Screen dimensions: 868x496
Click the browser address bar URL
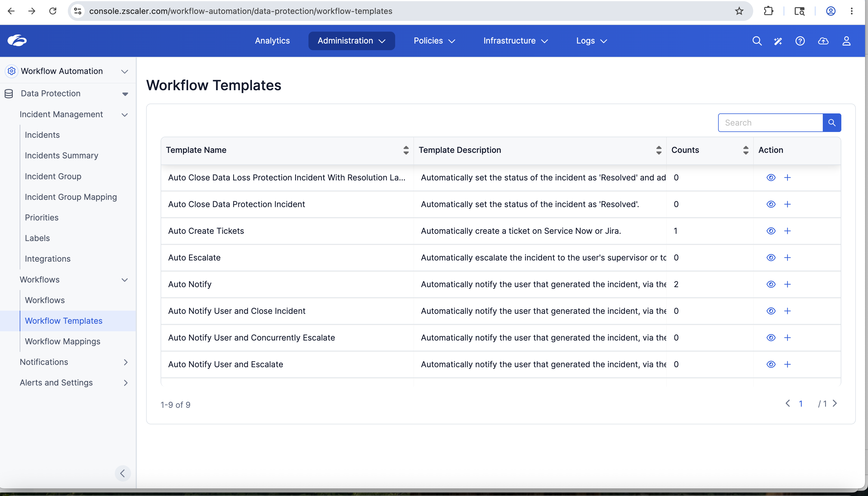click(x=241, y=11)
